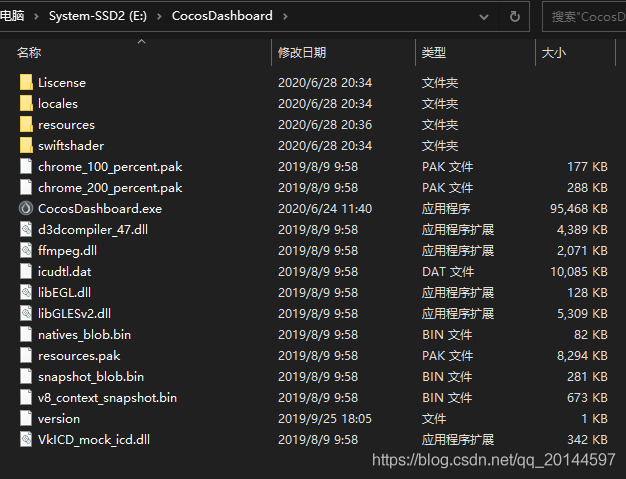
Task: Select the file name v8_context_snapshot.bin
Action: pos(107,398)
